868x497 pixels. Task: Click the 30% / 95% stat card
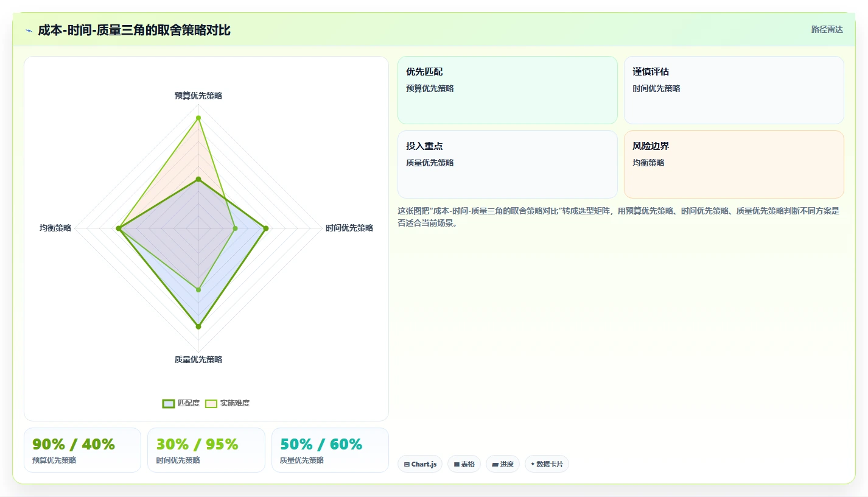point(206,450)
